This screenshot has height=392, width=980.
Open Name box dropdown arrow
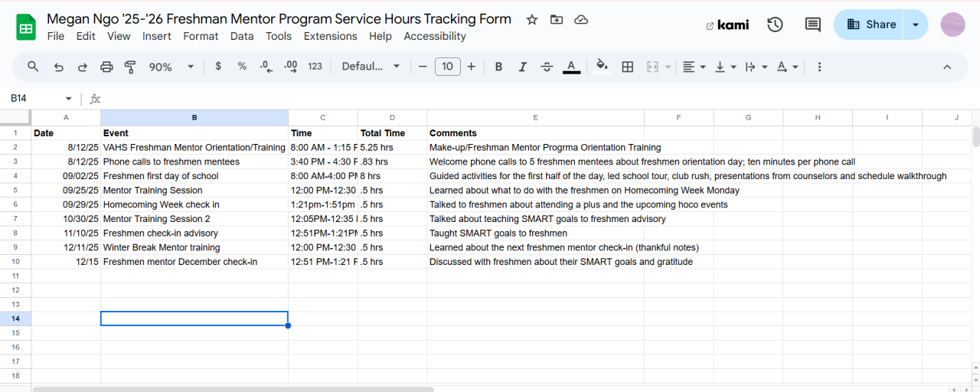point(68,99)
